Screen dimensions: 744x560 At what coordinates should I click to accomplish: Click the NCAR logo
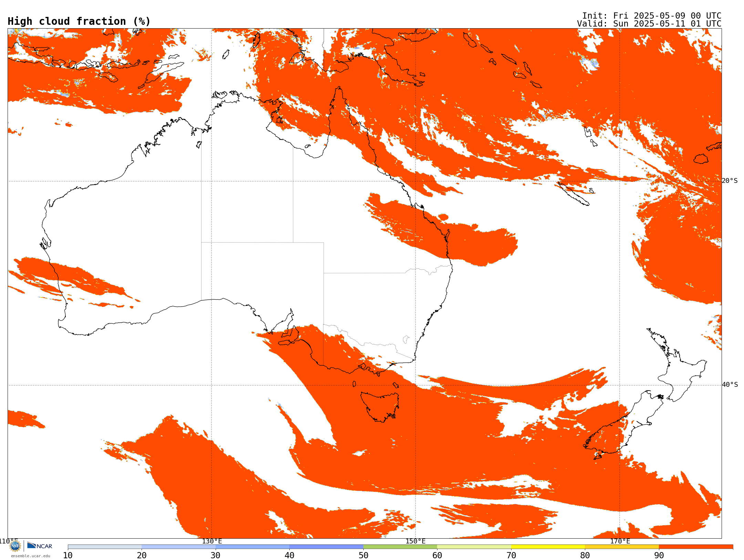point(40,546)
